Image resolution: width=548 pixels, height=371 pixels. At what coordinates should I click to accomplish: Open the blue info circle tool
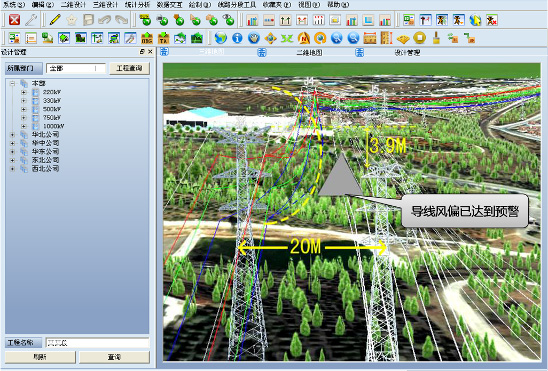click(237, 38)
